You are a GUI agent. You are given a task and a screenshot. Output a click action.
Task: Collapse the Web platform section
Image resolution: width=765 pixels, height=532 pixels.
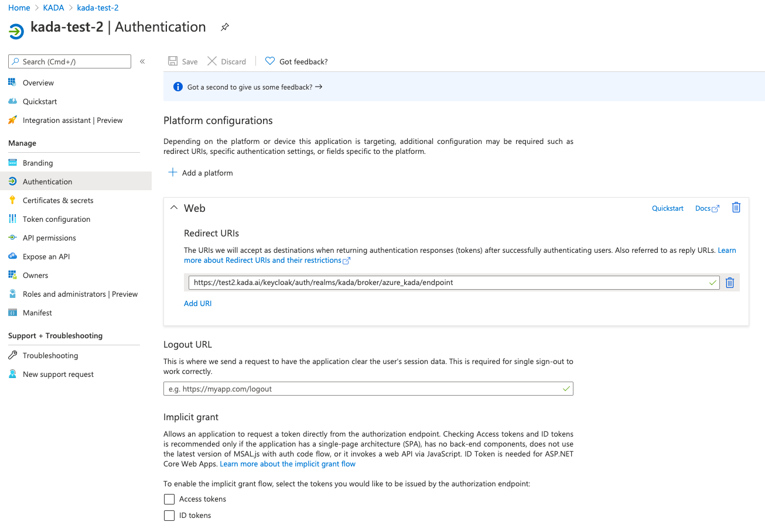pyautogui.click(x=174, y=207)
